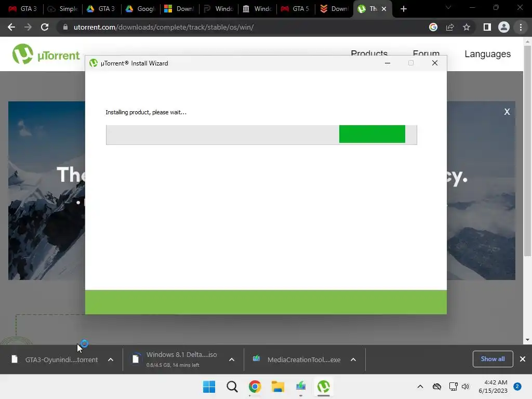Click the browser forward arrow
The height and width of the screenshot is (399, 532).
[28, 27]
